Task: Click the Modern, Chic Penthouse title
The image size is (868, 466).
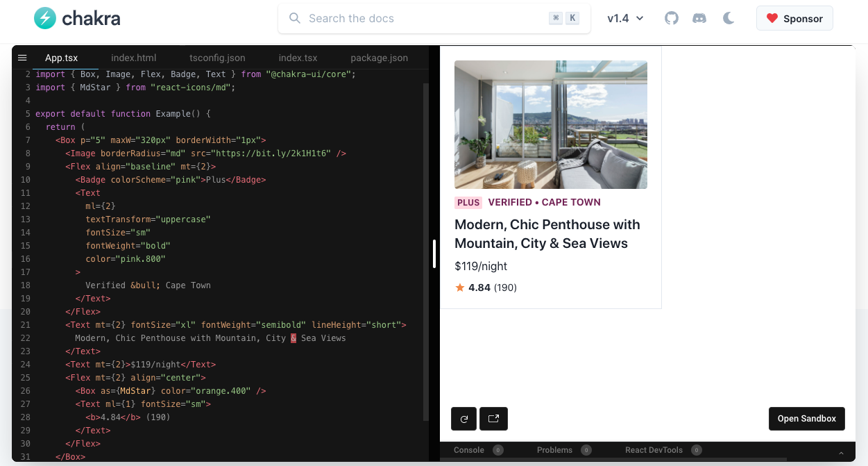Action: click(x=547, y=234)
